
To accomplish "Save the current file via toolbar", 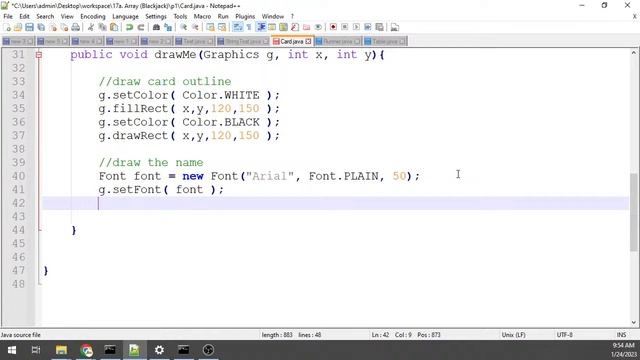I will tap(29, 27).
